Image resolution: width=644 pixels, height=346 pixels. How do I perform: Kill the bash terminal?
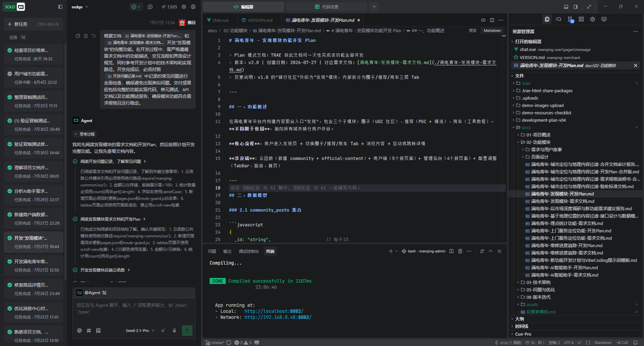pos(460,251)
